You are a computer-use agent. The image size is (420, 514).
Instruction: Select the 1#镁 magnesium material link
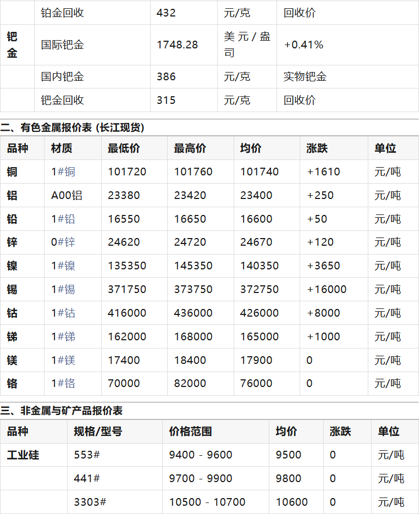(x=63, y=361)
